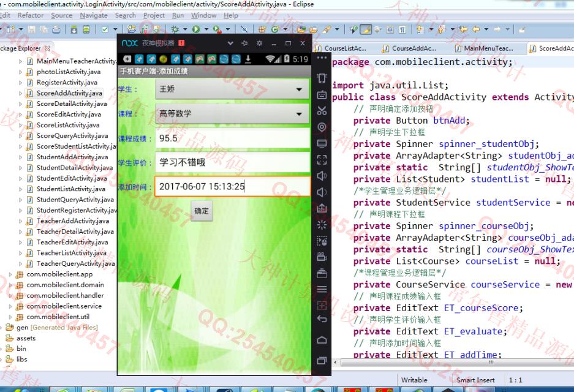574x392 pixels.
Task: Toggle Nox fullscreen mode icon
Action: (322, 160)
